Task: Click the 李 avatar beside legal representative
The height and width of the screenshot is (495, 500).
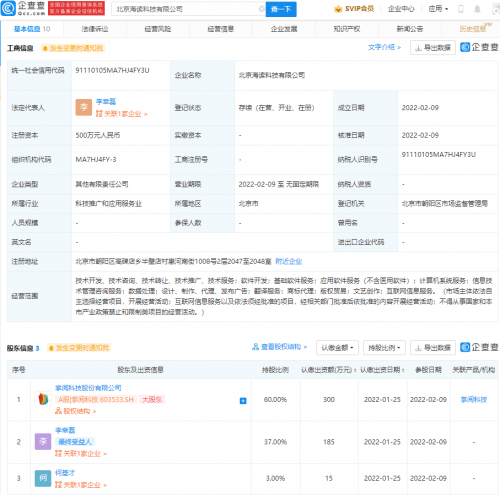Action: 84,107
